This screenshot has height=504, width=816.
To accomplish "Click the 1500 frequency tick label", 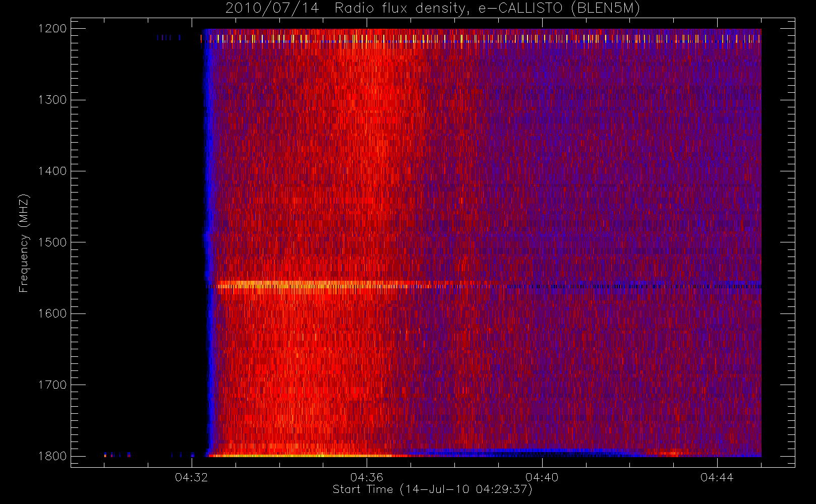I will pos(52,242).
